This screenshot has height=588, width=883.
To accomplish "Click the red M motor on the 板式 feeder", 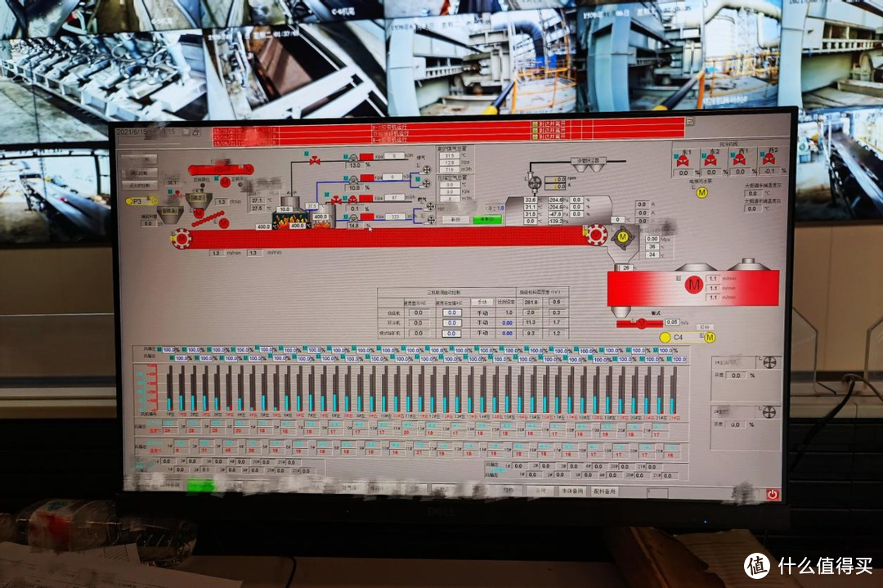I will pyautogui.click(x=641, y=323).
